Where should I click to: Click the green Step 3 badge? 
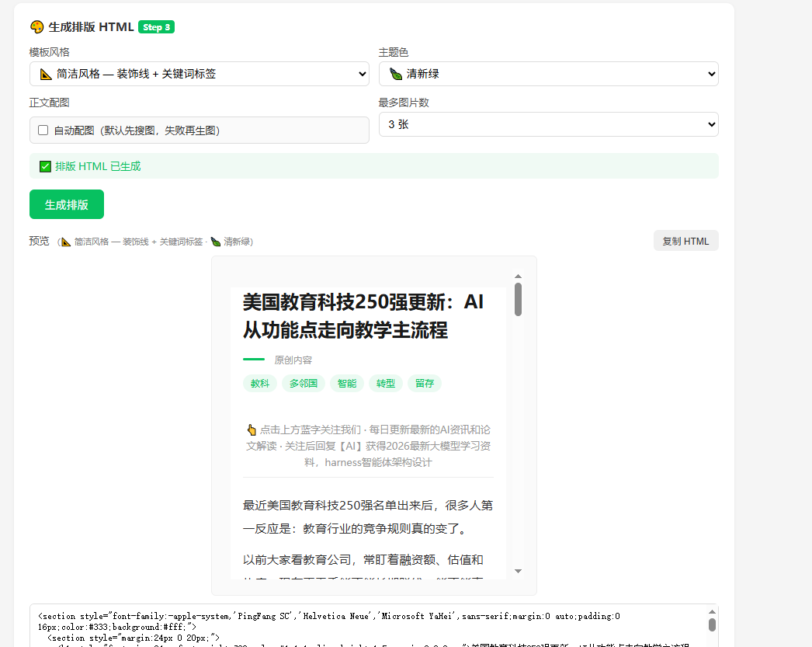[x=156, y=27]
